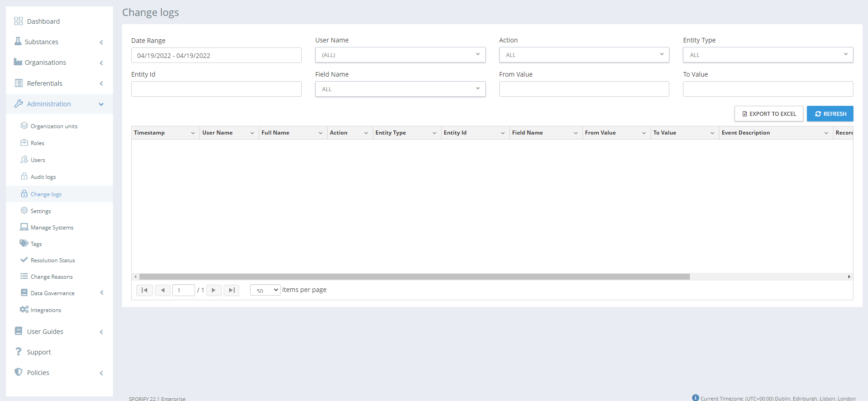Click the Support question mark icon

click(x=18, y=352)
